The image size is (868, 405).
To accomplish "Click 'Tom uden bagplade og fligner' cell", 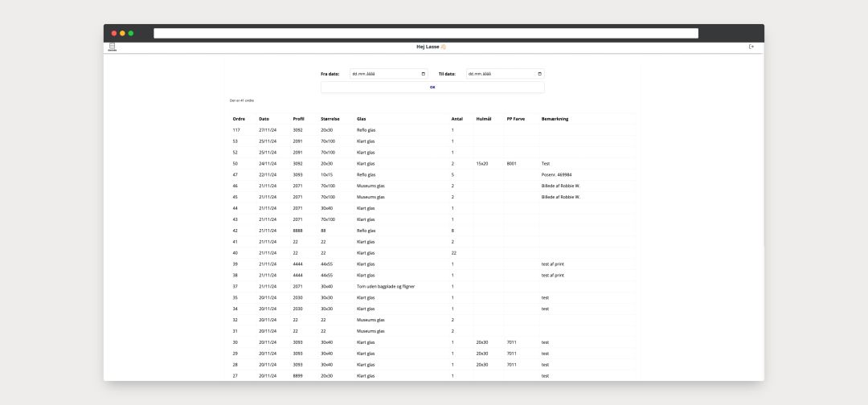I will (x=386, y=286).
